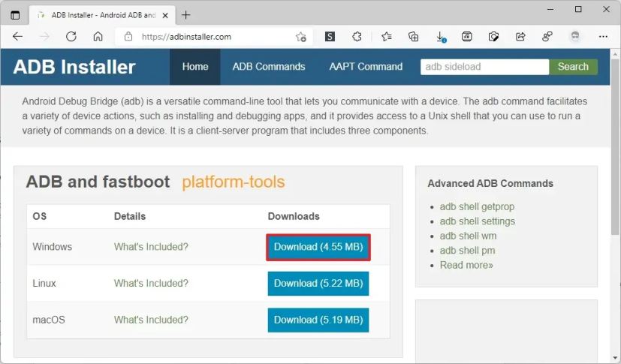Click the Downloads column header

[x=294, y=216]
